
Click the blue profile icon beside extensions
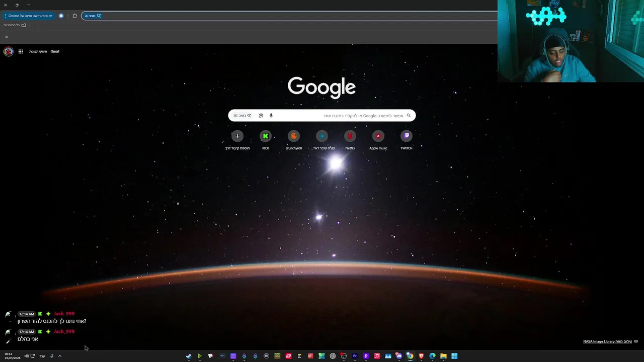point(61,16)
